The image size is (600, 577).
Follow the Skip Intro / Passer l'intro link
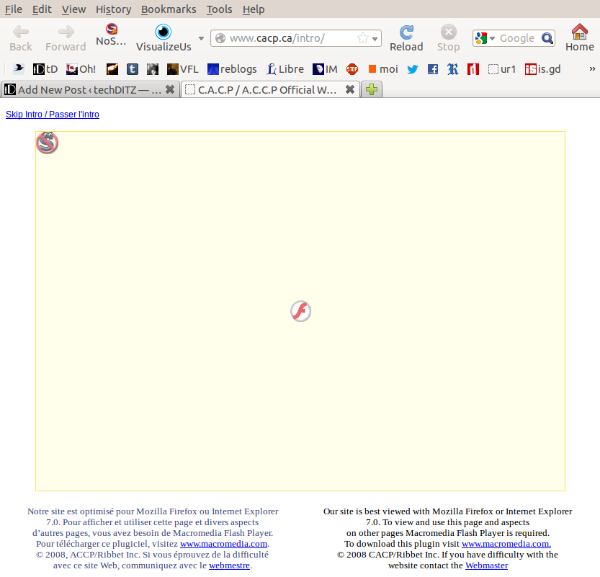point(52,114)
